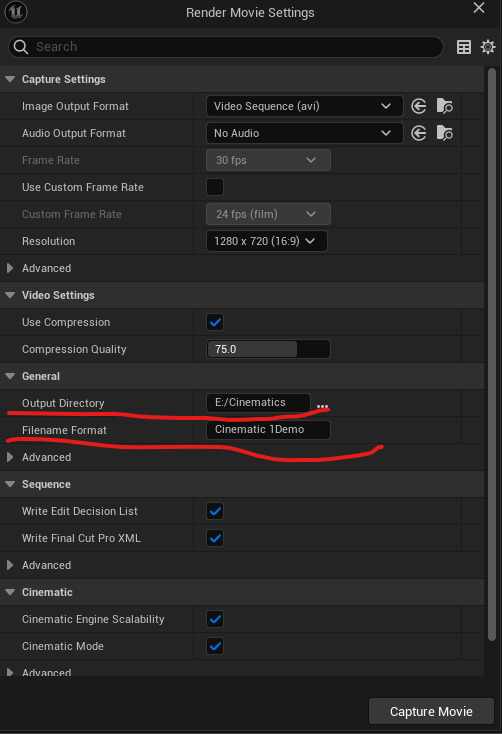Screen dimensions: 502x734
Task: Open the 30 fps Frame Rate dropdown
Action: (x=268, y=161)
